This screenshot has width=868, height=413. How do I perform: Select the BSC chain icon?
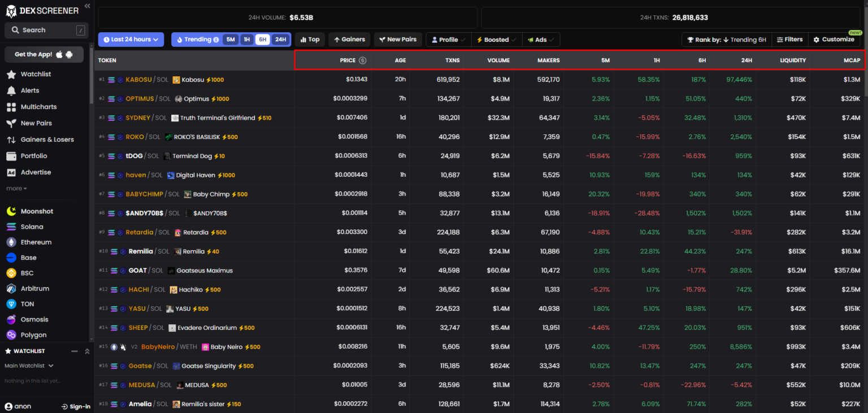[11, 273]
